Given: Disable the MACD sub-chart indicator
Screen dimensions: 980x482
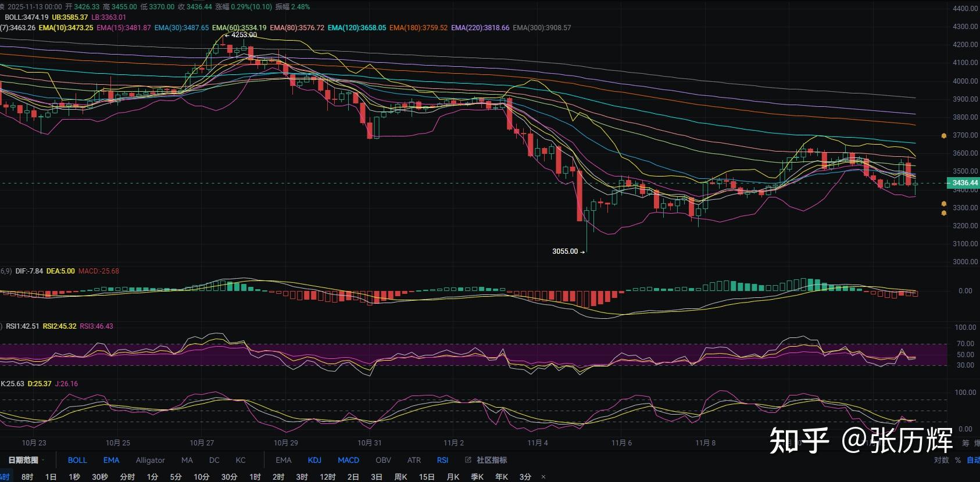Looking at the screenshot, I should point(348,460).
